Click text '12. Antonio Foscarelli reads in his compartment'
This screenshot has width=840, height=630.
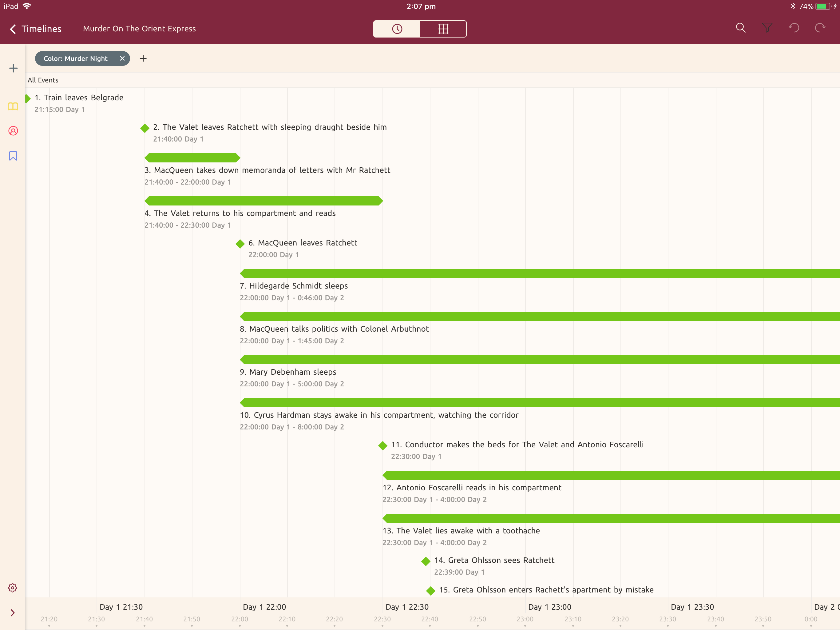click(472, 488)
